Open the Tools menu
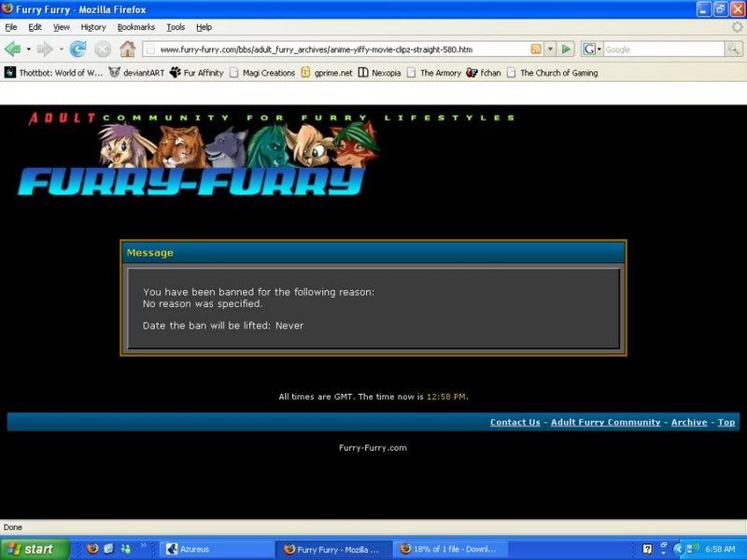747x560 pixels. [x=176, y=27]
